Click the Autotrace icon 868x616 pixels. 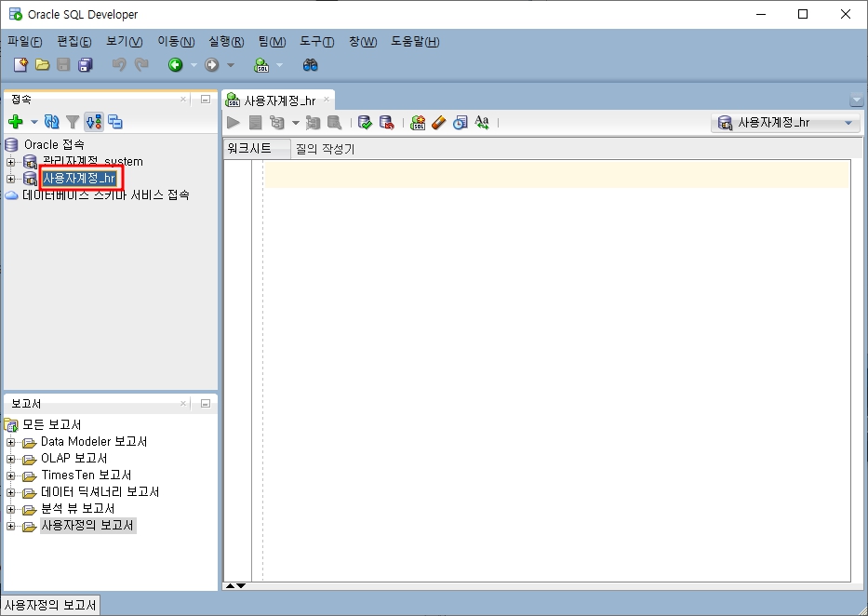[314, 122]
